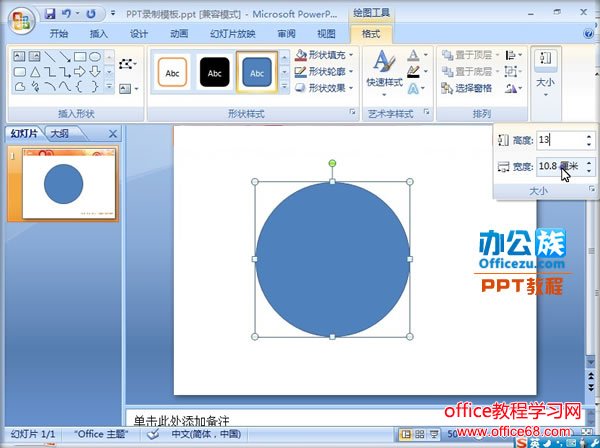Open the 插入 (Insert) tab

(99, 34)
